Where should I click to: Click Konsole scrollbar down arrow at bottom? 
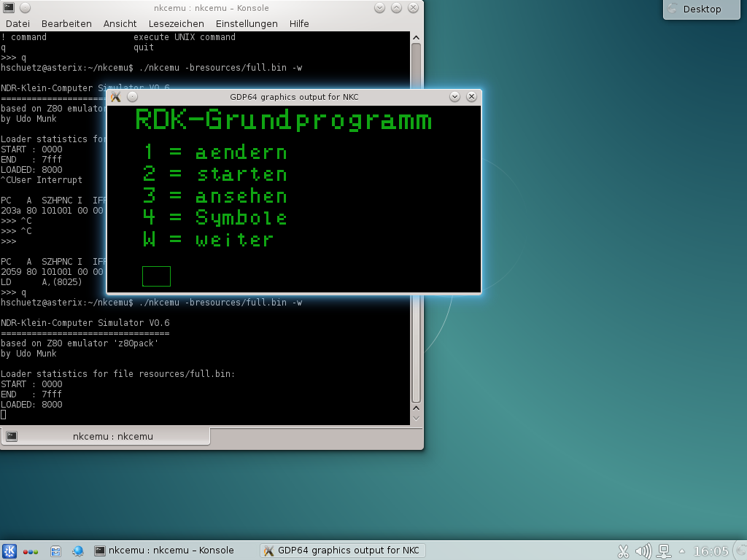[416, 419]
